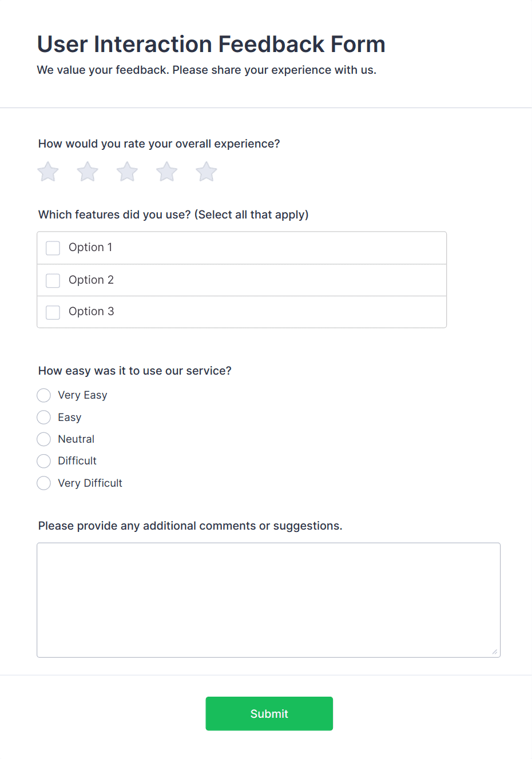Click the 'Option 1' label text

pos(90,247)
